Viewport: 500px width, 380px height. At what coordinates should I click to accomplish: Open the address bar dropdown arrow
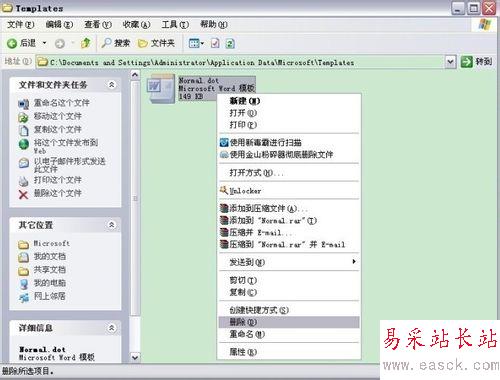point(450,62)
